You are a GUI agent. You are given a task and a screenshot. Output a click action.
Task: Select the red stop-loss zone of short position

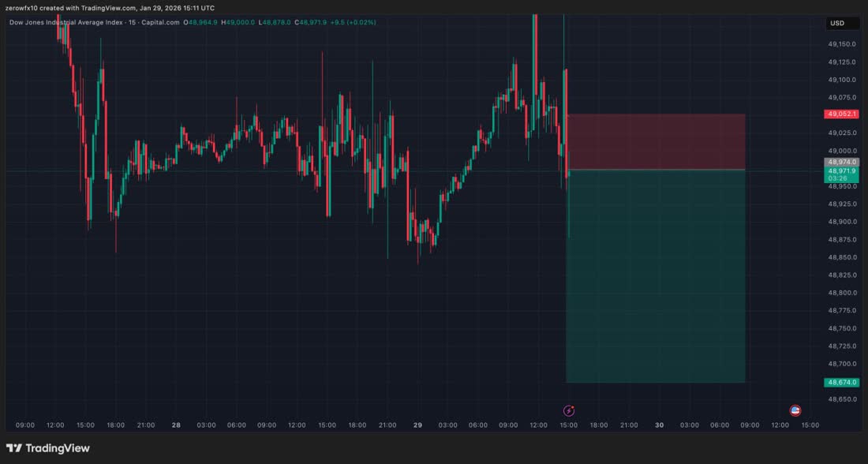pos(656,142)
